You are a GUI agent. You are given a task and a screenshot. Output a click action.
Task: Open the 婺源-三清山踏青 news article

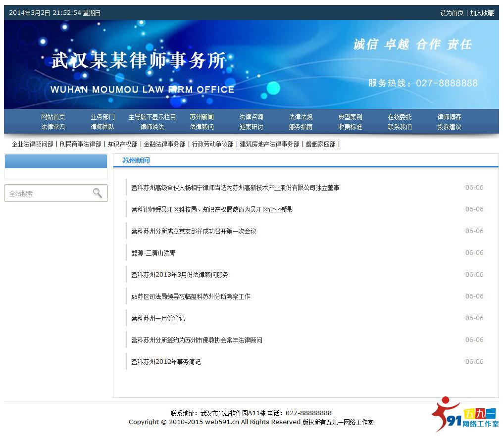point(154,253)
